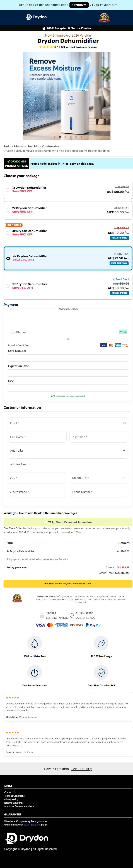Click the guarantee badge in the header
Screen dimensions: 133x868
coord(104,18)
